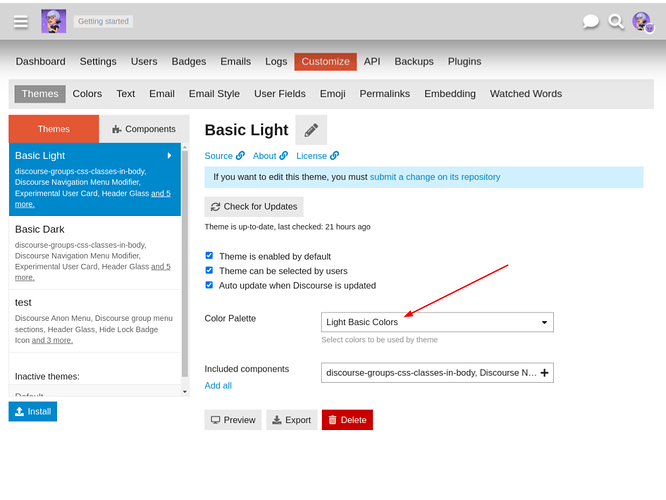This screenshot has height=500, width=666.
Task: Open Plugins admin tab
Action: 465,62
